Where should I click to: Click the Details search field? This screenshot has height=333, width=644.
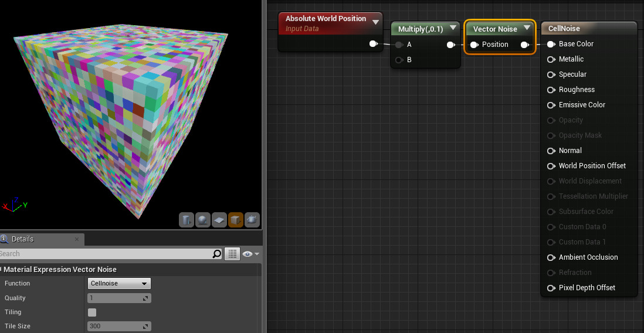pyautogui.click(x=106, y=254)
